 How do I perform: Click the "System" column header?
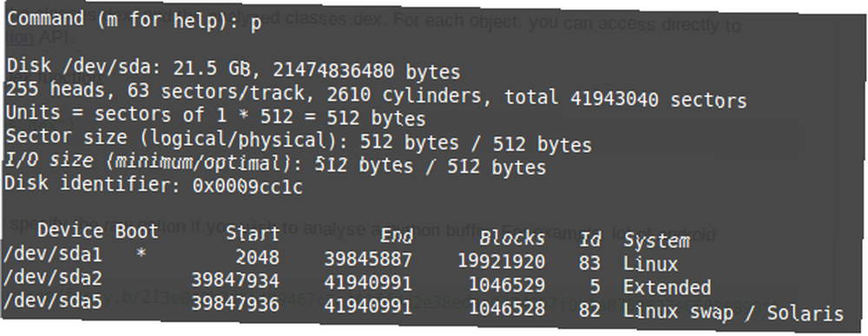coord(656,241)
